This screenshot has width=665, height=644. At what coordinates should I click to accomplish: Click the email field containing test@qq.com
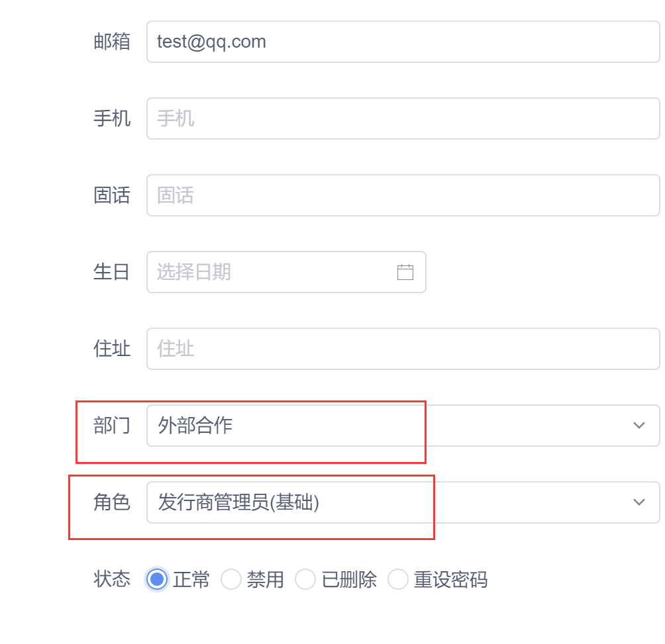coord(403,42)
